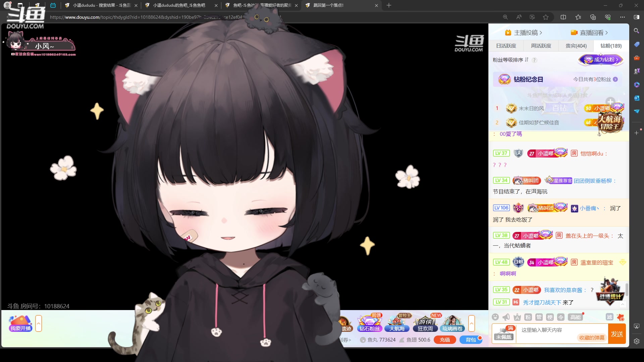The height and width of the screenshot is (362, 644).
Task: Open the 高能 high-energy danmaku button
Action: pos(576,317)
